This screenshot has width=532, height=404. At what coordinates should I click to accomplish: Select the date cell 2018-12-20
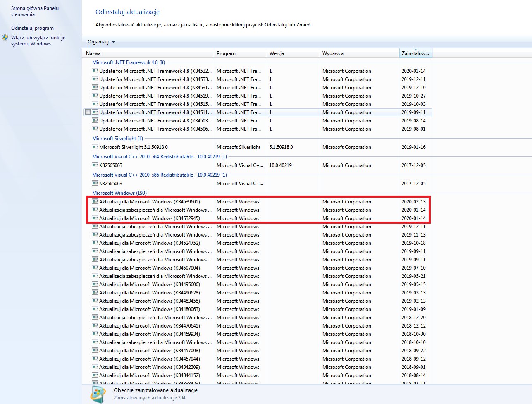pyautogui.click(x=413, y=318)
